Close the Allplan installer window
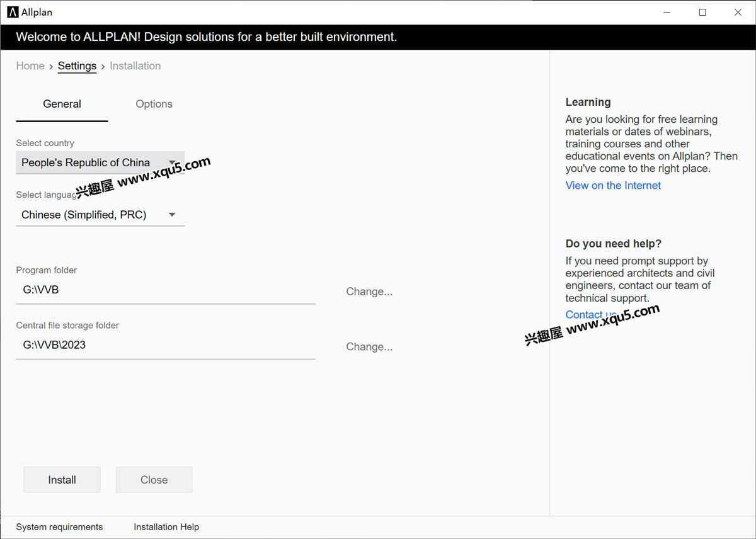 pyautogui.click(x=738, y=12)
